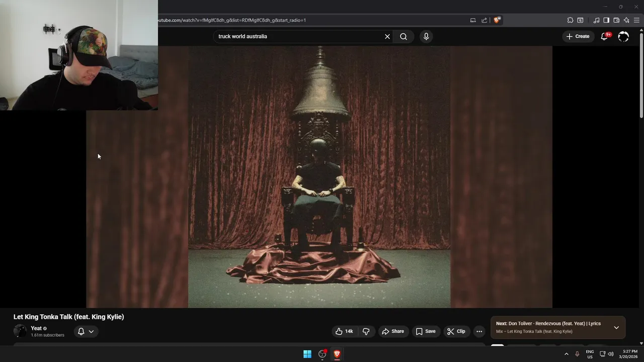Save the video to a playlist
This screenshot has width=644, height=362.
(x=426, y=331)
